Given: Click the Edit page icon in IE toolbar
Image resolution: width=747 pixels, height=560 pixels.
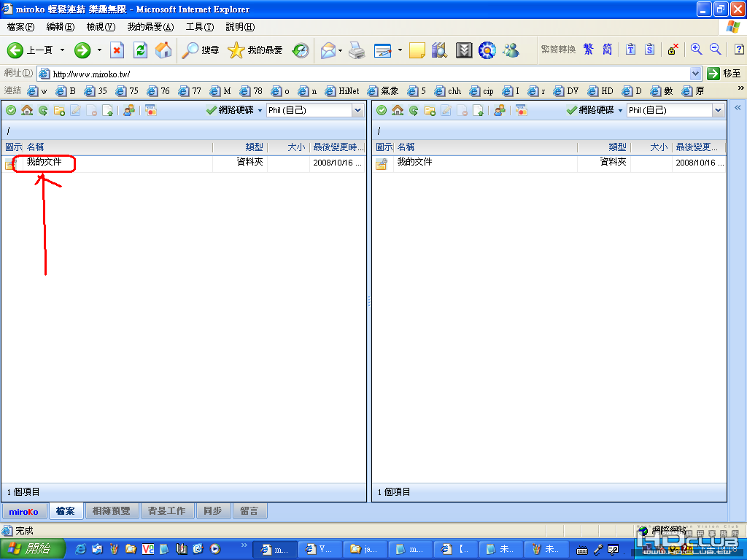Looking at the screenshot, I should tap(382, 50).
